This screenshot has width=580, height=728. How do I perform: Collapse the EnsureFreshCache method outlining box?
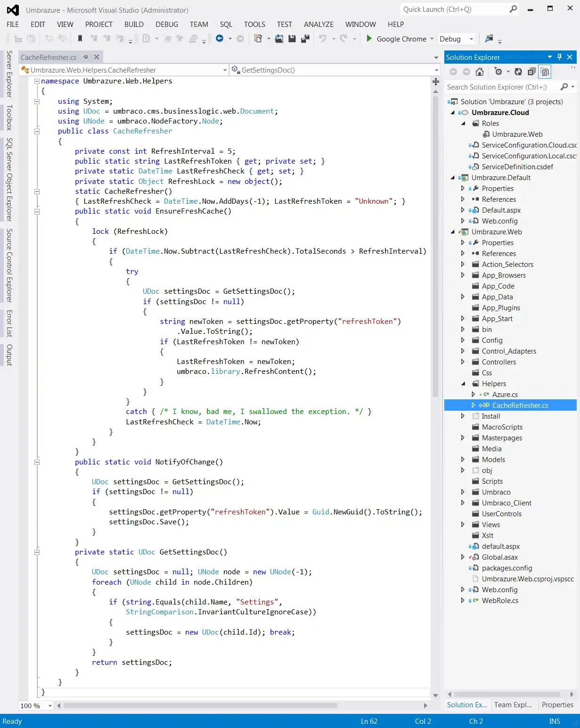tap(37, 211)
